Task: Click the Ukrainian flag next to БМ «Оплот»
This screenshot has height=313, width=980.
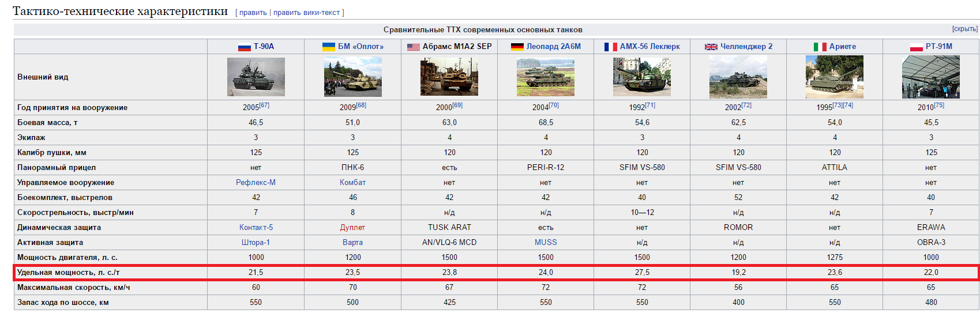Action: [328, 47]
